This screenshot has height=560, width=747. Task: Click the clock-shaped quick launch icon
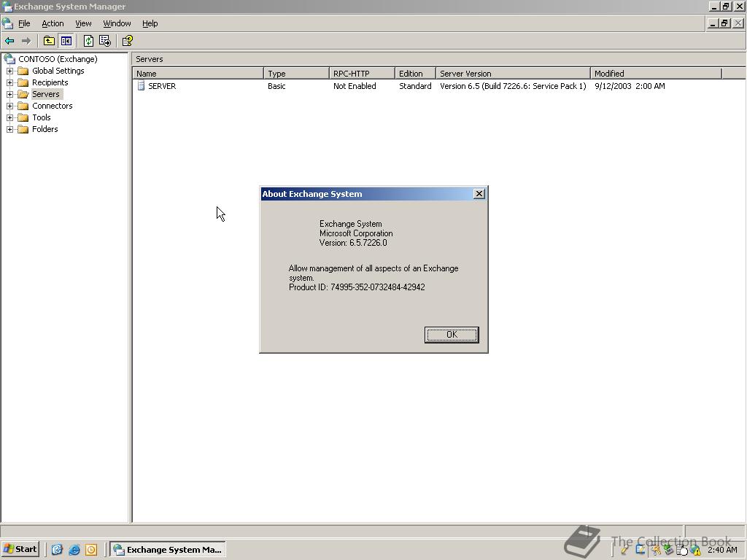pyautogui.click(x=91, y=550)
